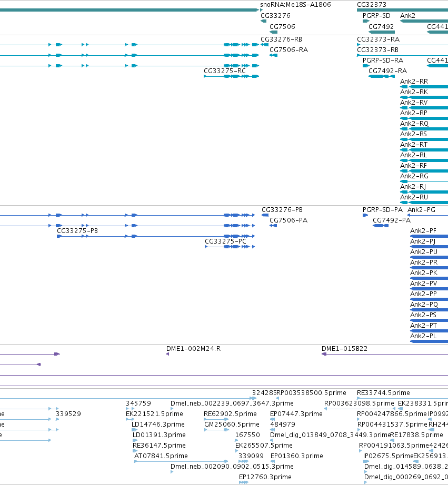
Task: Select the CG33275-PB protein label
Action: [77, 231]
